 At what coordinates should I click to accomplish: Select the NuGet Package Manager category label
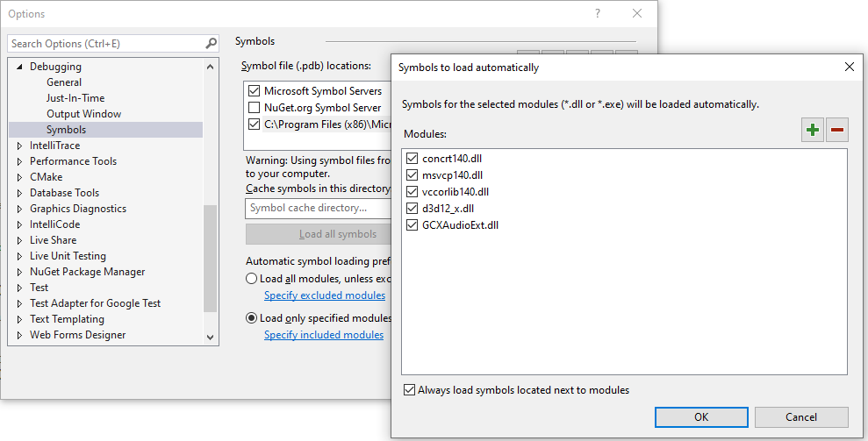(88, 272)
